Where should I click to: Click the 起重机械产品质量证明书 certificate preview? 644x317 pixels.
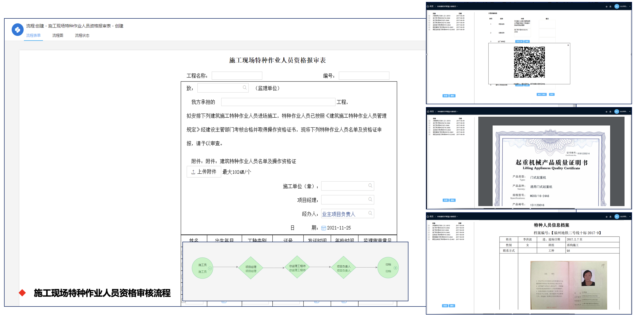(551, 165)
